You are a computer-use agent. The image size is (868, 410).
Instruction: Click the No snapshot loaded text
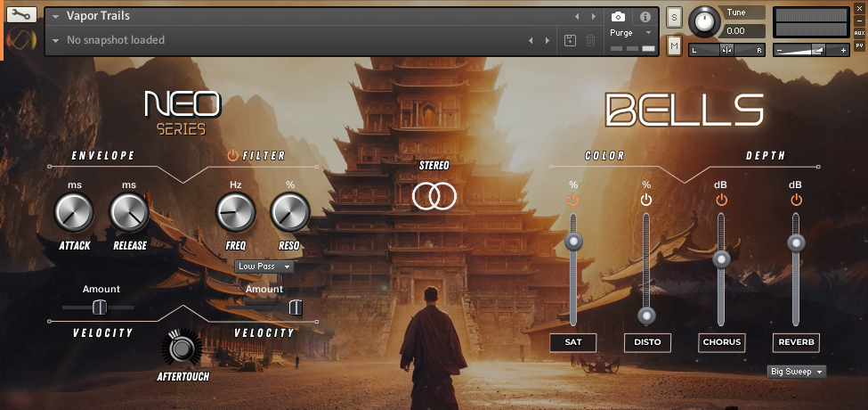tap(116, 40)
